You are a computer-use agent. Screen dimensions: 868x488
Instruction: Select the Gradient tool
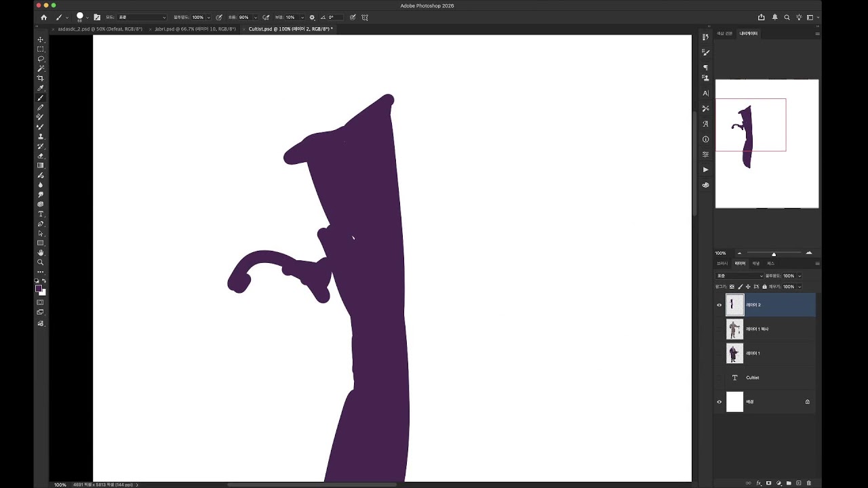40,165
